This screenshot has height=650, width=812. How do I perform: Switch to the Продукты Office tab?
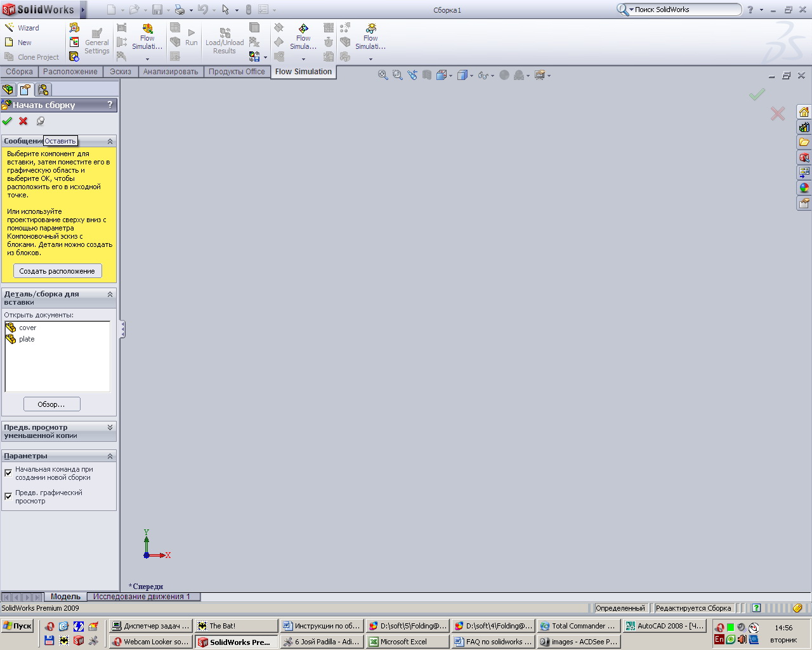coord(237,72)
